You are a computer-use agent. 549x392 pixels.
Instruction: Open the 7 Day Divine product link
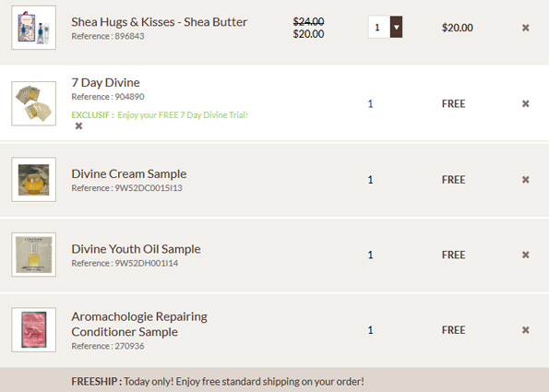(x=105, y=83)
